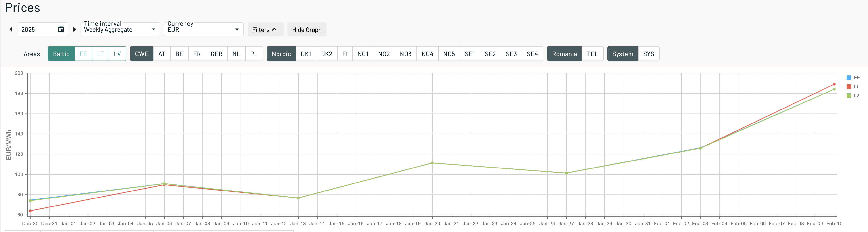Deselect the LT area toggle
Viewport: 868px width, 232px height.
100,54
